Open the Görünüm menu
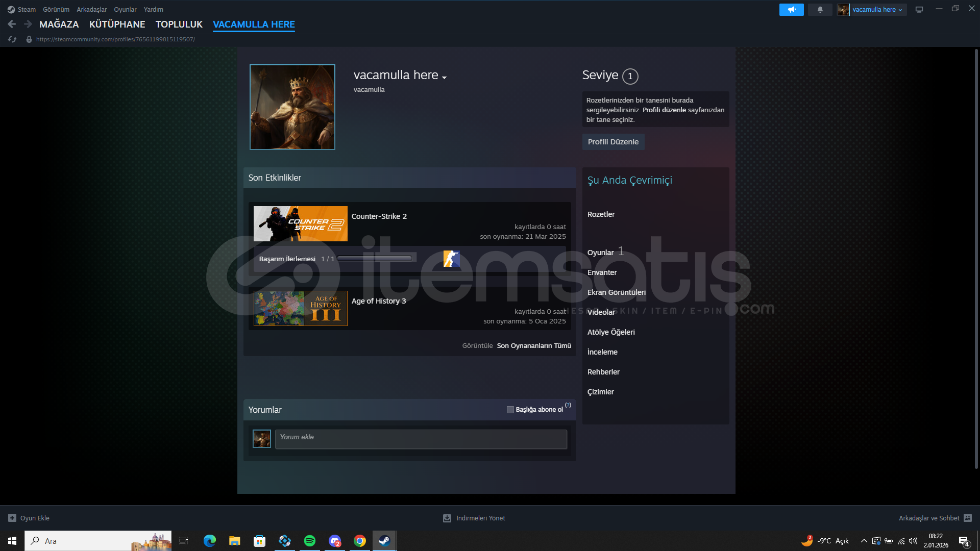The height and width of the screenshot is (551, 980). coord(56,10)
